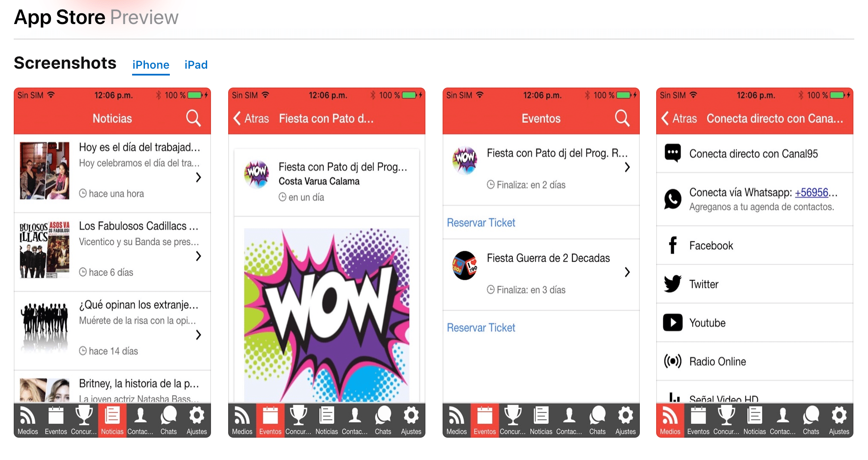The height and width of the screenshot is (460, 868).
Task: Switch to the iPhone screenshots tab
Action: [x=151, y=65]
